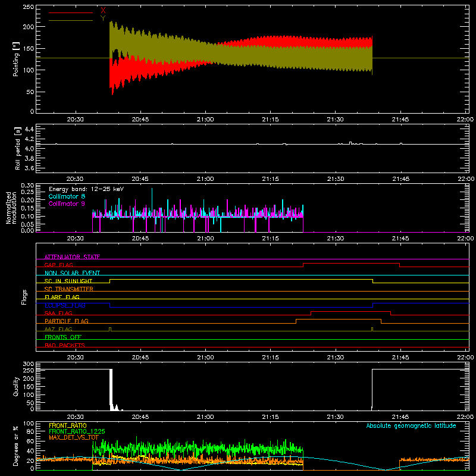The width and height of the screenshot is (476, 476).
Task: Click the yellow FRONT_RATIO legend entry
Action: (x=68, y=425)
